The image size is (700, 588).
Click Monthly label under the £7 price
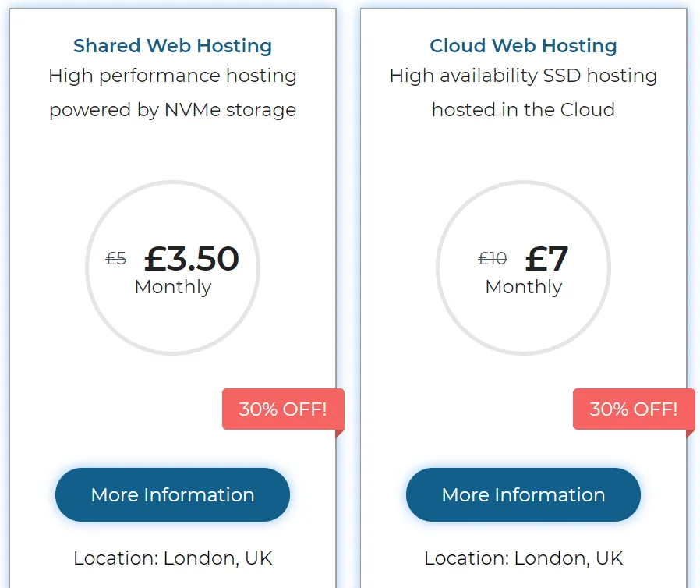point(523,287)
